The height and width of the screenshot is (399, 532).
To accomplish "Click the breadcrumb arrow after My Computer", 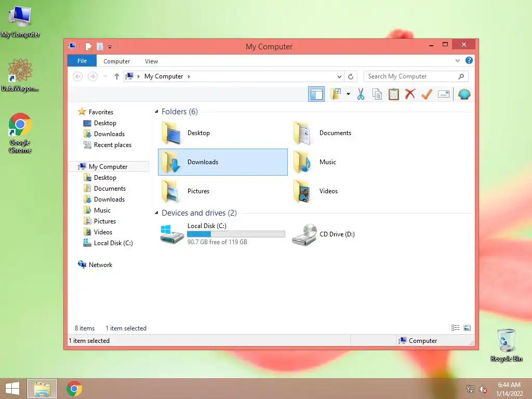I will [189, 76].
